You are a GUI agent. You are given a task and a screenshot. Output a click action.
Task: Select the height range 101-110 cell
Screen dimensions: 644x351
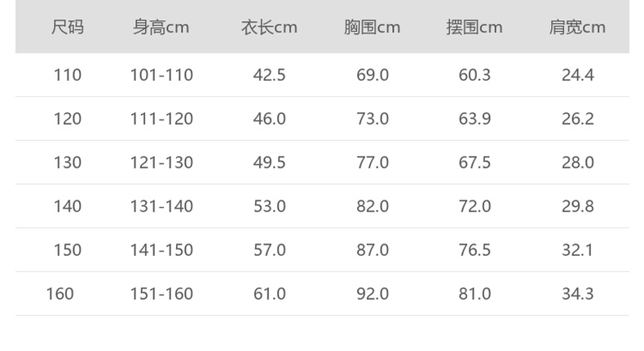[x=161, y=75]
